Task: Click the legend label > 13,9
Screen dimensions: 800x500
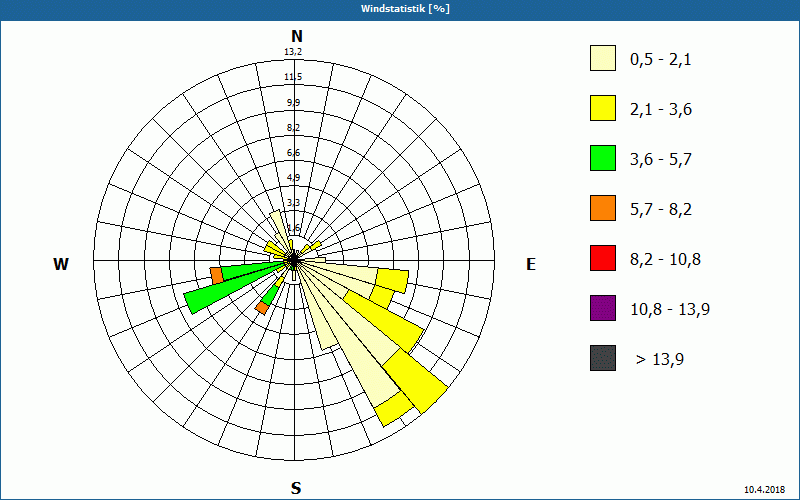Action: [660, 360]
